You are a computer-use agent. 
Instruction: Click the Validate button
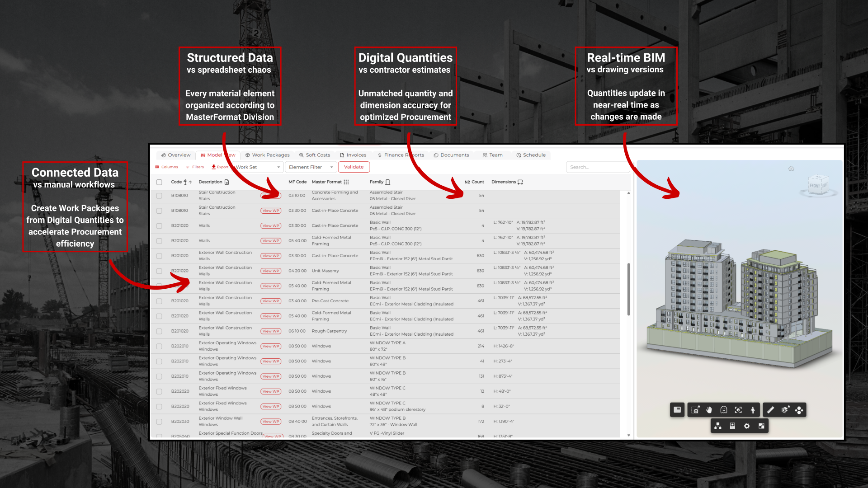click(x=354, y=167)
